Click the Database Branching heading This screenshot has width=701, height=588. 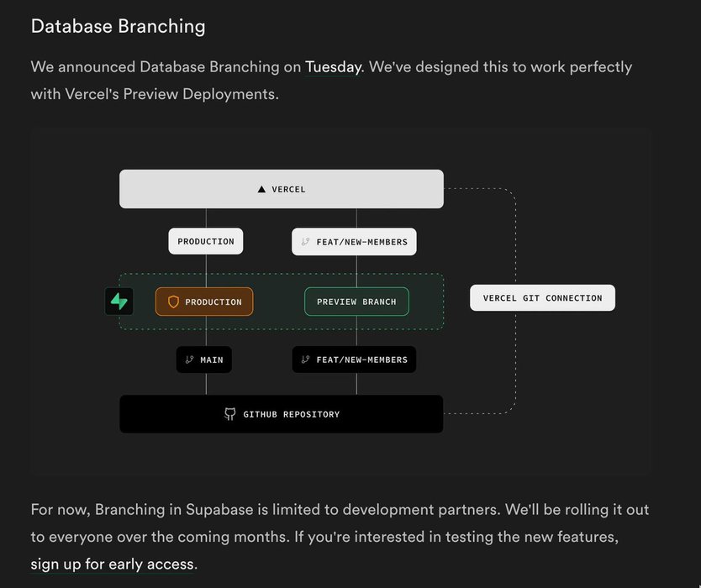[x=118, y=26]
